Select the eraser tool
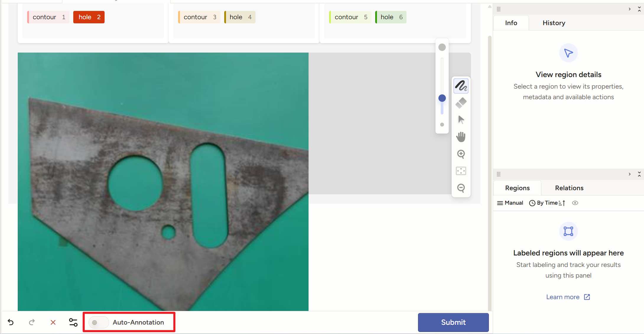644x334 pixels. click(x=461, y=103)
